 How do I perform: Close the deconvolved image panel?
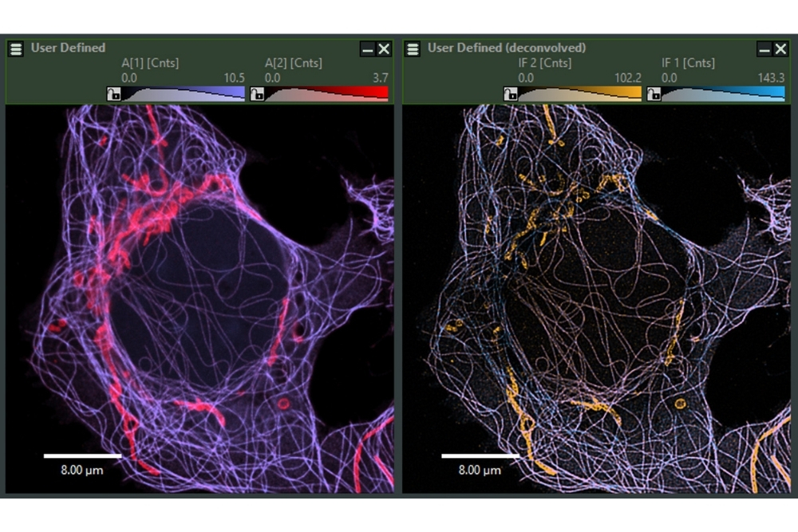tap(780, 49)
